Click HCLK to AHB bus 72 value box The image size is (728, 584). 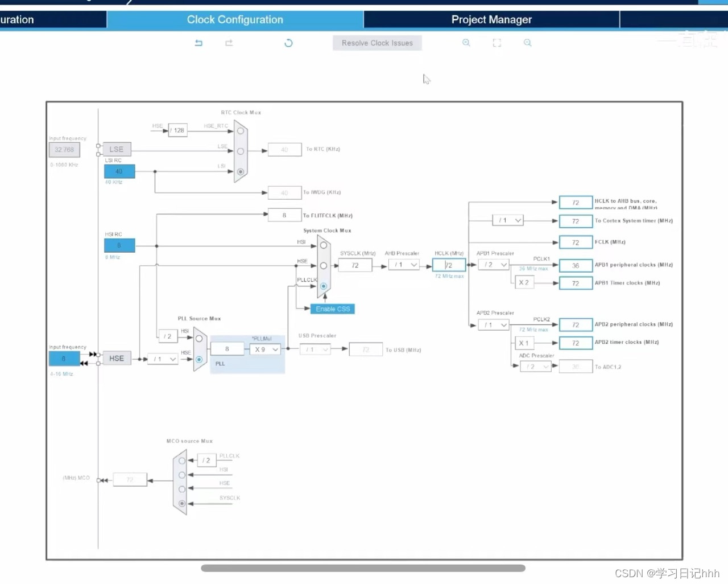tap(576, 203)
